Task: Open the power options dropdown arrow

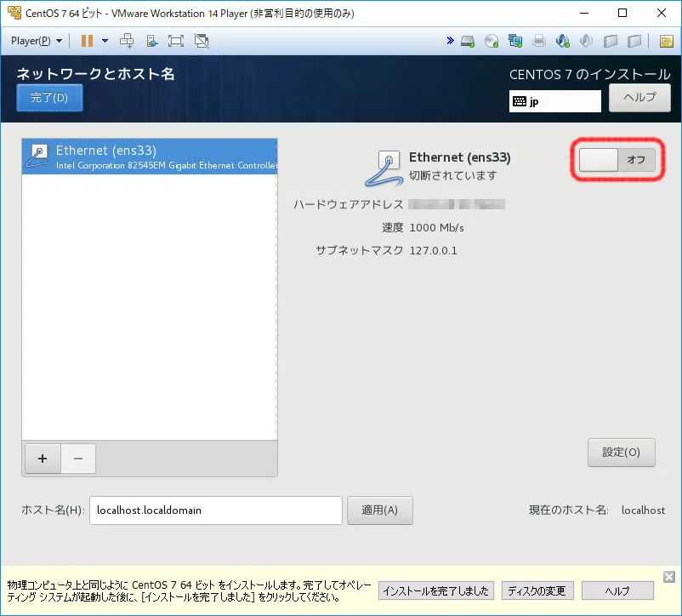Action: (x=105, y=41)
